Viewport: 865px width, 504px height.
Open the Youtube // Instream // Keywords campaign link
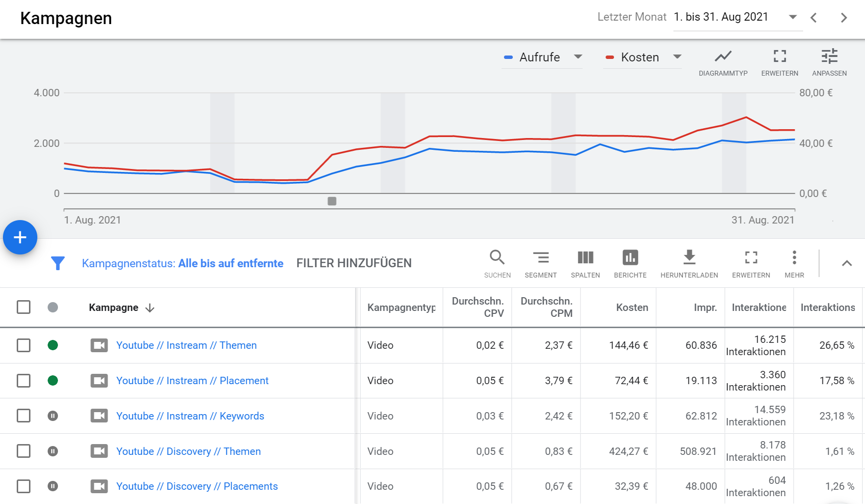click(190, 416)
